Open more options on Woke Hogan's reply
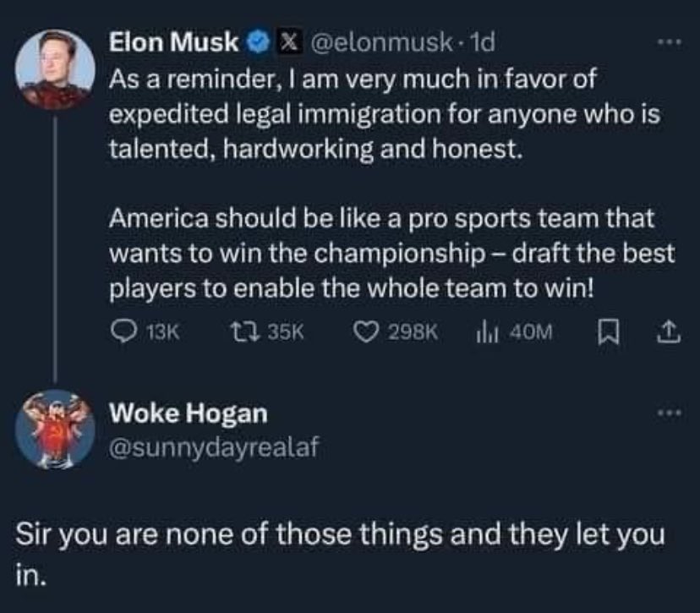 point(670,413)
